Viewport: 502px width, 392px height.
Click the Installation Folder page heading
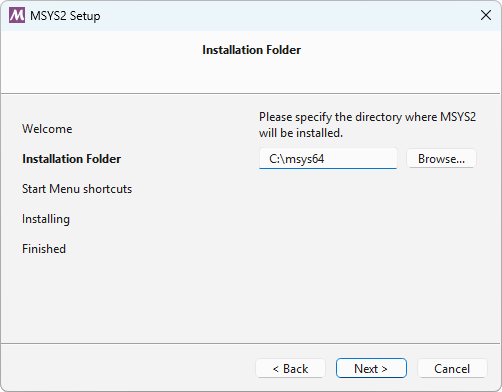coord(251,50)
